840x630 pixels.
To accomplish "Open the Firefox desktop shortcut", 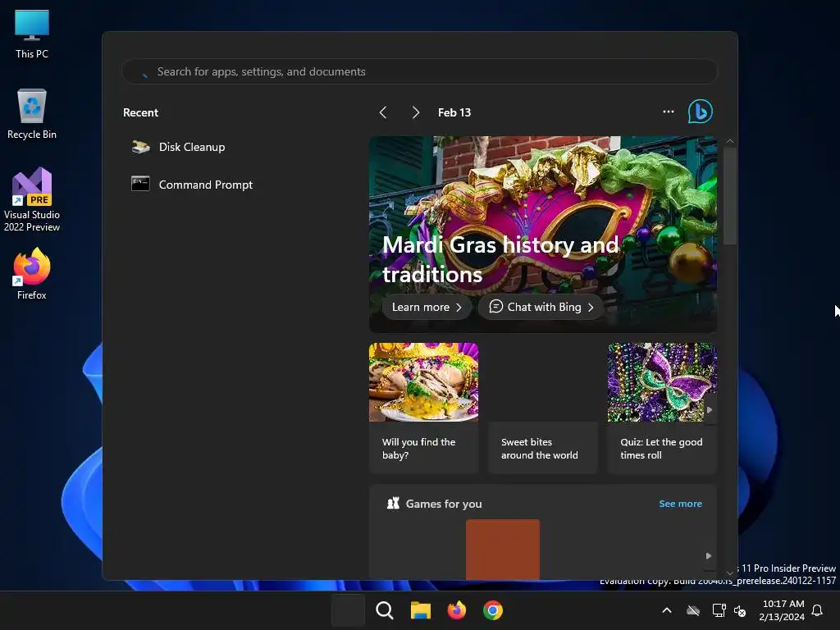I will (x=32, y=274).
